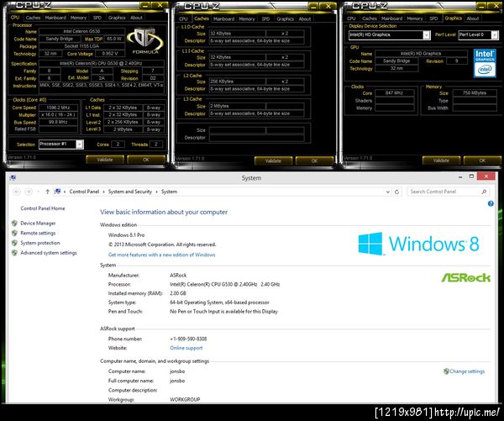Click the Windows 8.1 Pro edition text
The image size is (504, 421).
click(x=126, y=235)
